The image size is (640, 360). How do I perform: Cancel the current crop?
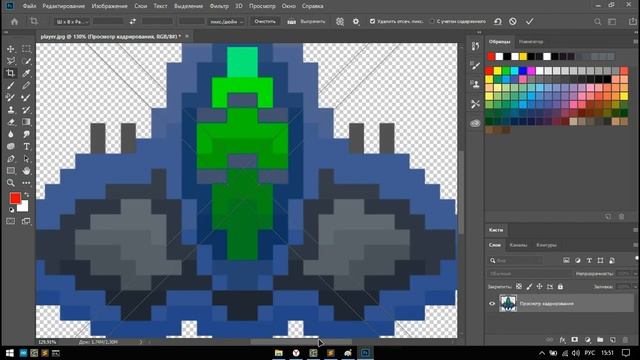click(x=513, y=22)
